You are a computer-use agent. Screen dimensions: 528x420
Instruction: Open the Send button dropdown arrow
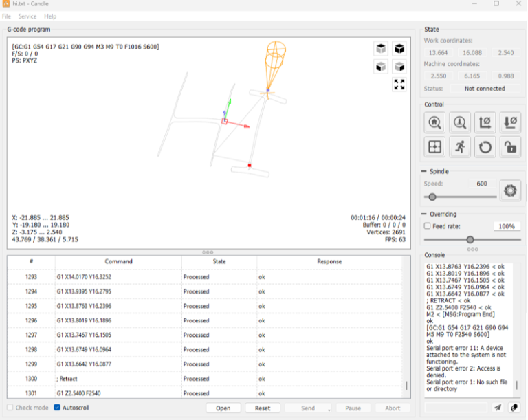click(x=329, y=409)
